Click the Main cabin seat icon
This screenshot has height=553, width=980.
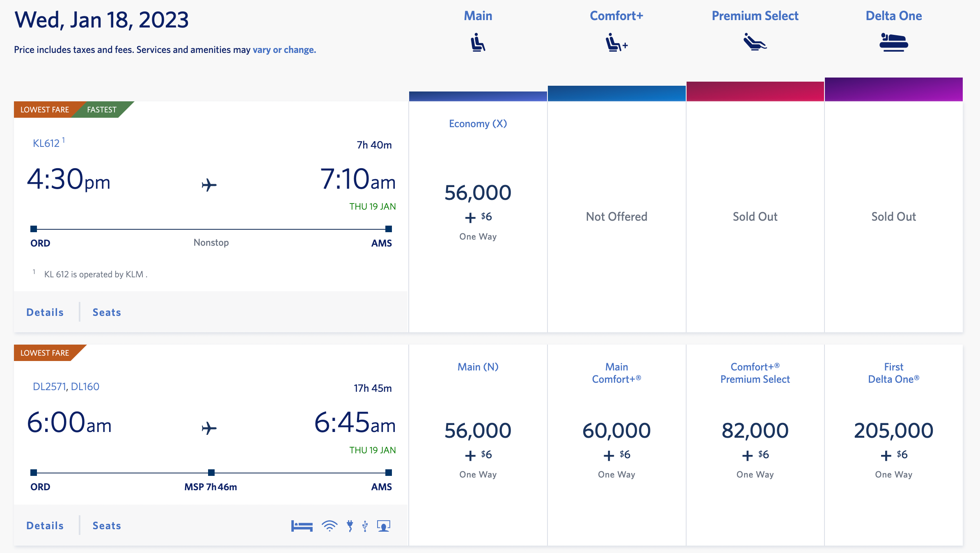pos(478,42)
